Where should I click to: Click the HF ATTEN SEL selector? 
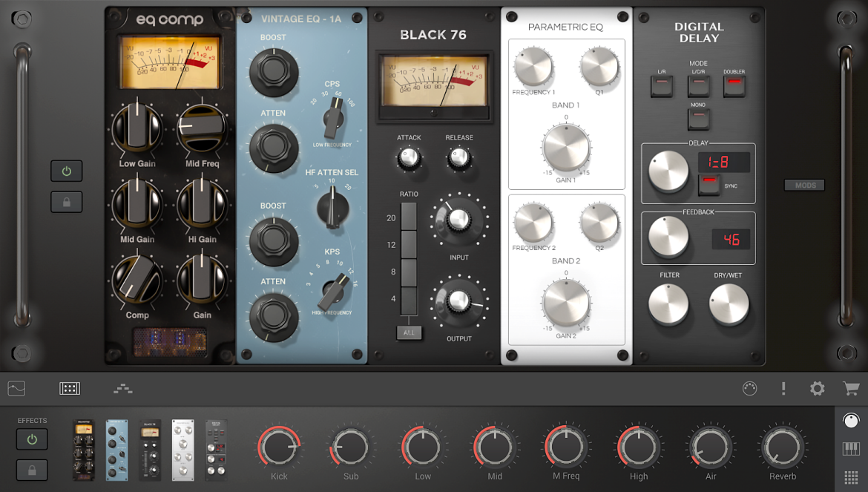pyautogui.click(x=332, y=209)
